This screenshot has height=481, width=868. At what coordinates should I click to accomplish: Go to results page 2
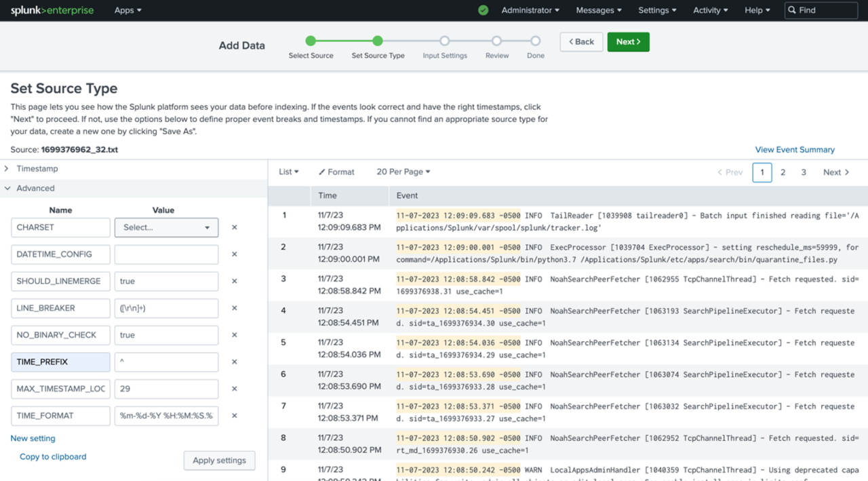point(783,172)
